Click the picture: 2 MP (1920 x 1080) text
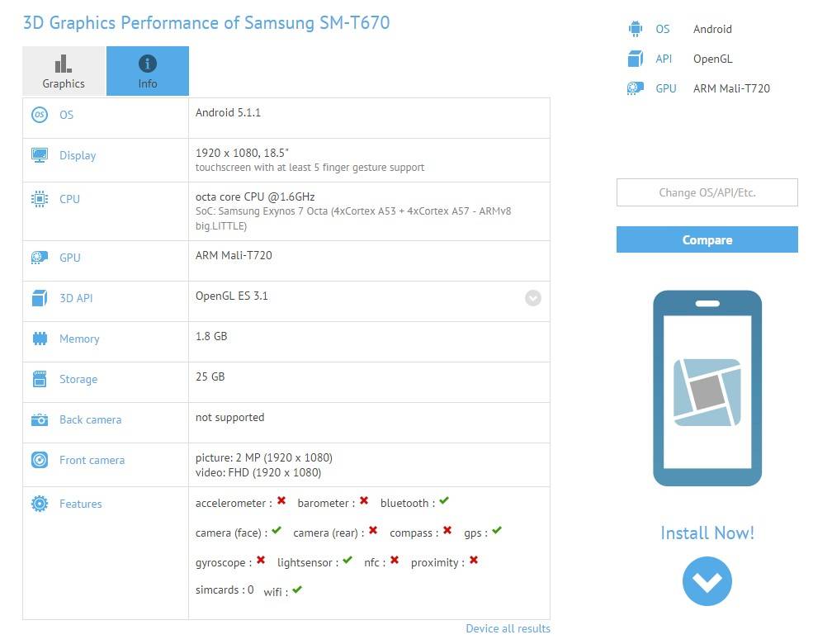The width and height of the screenshot is (832, 644). point(264,457)
